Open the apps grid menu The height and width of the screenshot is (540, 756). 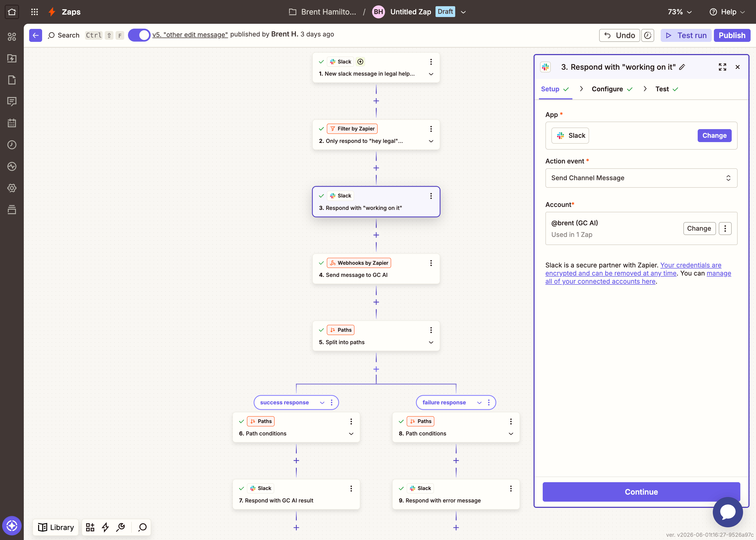pyautogui.click(x=35, y=12)
